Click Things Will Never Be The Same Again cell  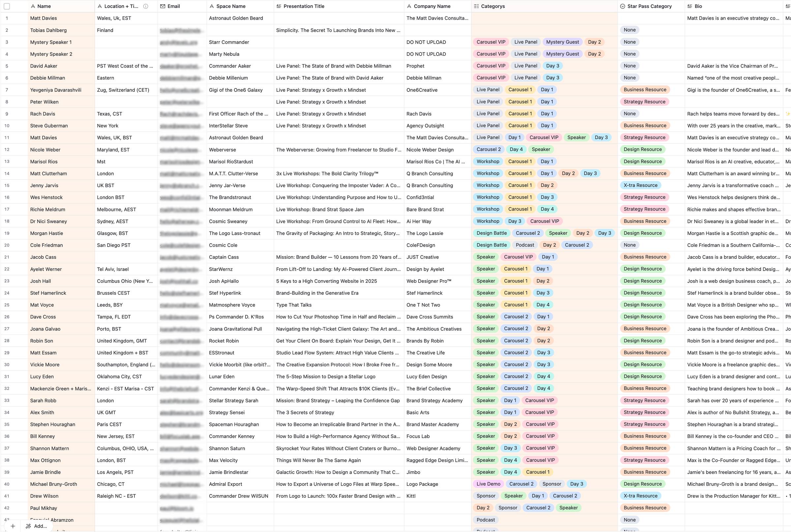(x=339, y=460)
